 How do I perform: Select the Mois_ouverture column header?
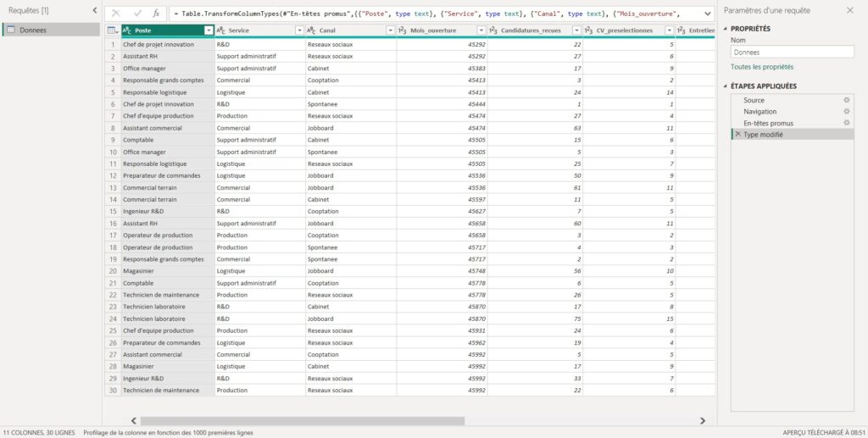(x=442, y=30)
